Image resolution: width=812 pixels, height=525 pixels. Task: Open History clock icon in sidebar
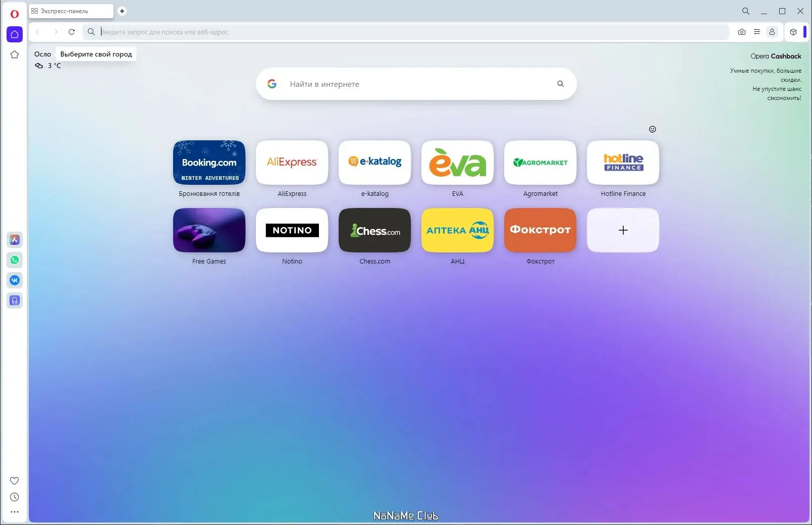coord(15,497)
